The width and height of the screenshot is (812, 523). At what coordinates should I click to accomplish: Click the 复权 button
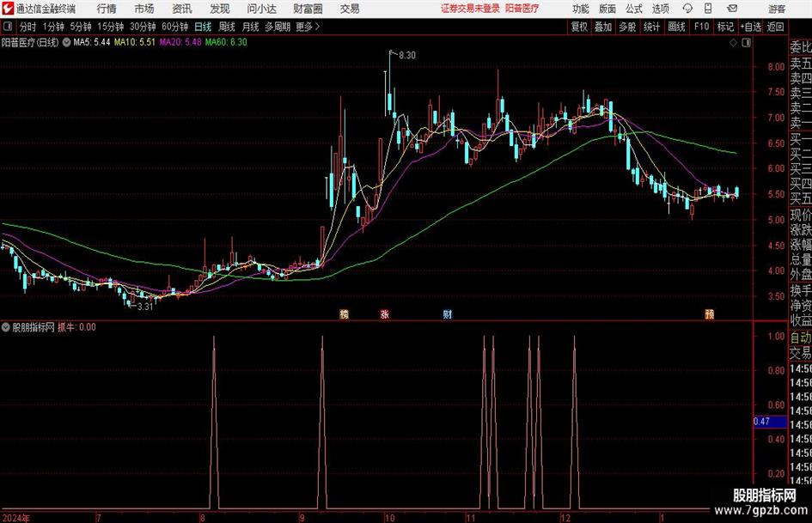[x=579, y=27]
